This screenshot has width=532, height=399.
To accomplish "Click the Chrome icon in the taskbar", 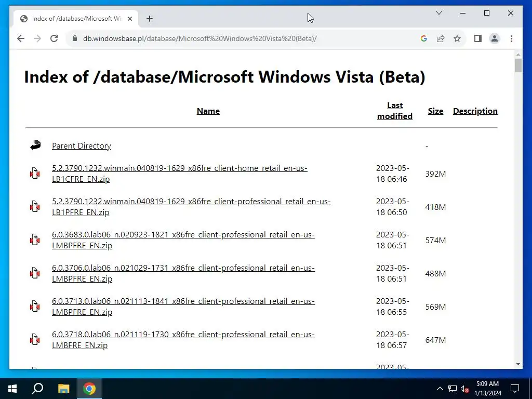I will pyautogui.click(x=89, y=389).
